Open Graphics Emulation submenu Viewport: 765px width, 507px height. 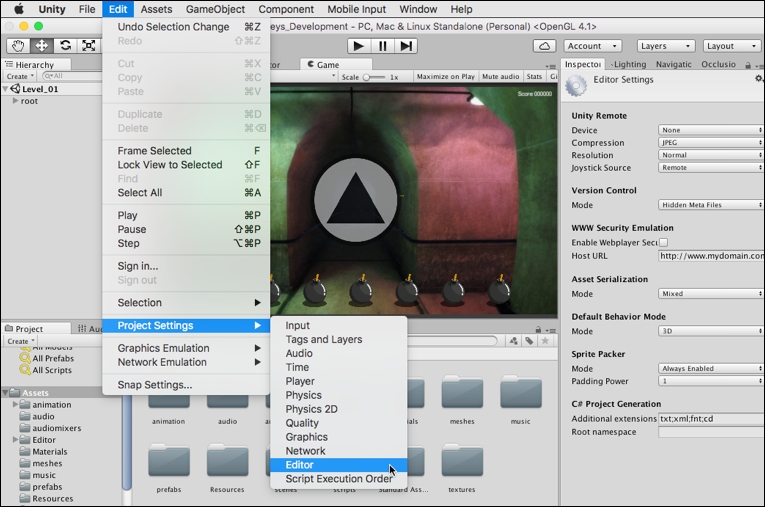pyautogui.click(x=186, y=348)
